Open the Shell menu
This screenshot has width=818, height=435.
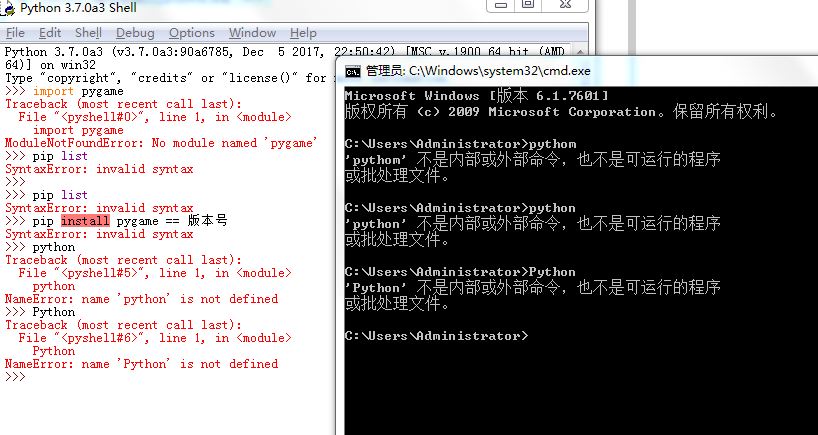coord(88,33)
